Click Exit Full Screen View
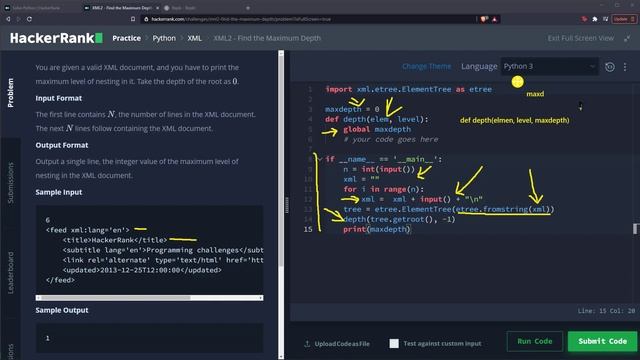This screenshot has height=360, width=640. coord(580,38)
